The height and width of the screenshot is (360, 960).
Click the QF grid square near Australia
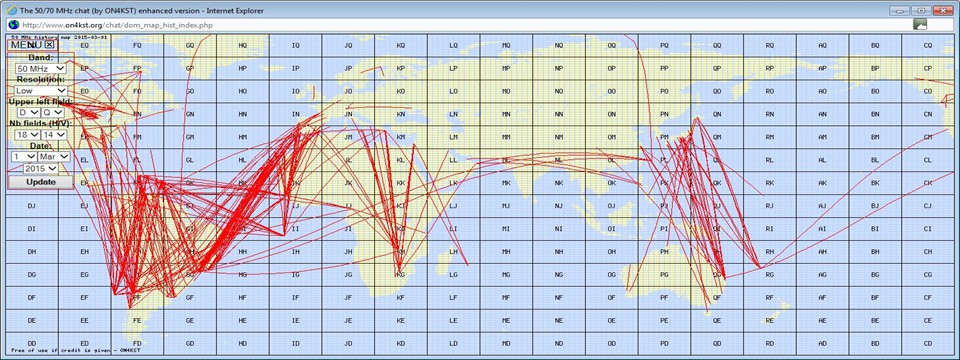(716, 298)
